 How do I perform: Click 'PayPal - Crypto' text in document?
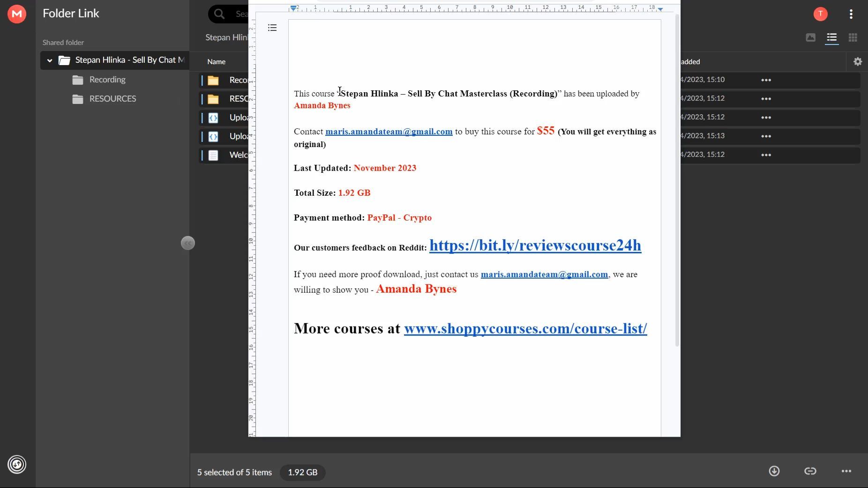click(399, 218)
